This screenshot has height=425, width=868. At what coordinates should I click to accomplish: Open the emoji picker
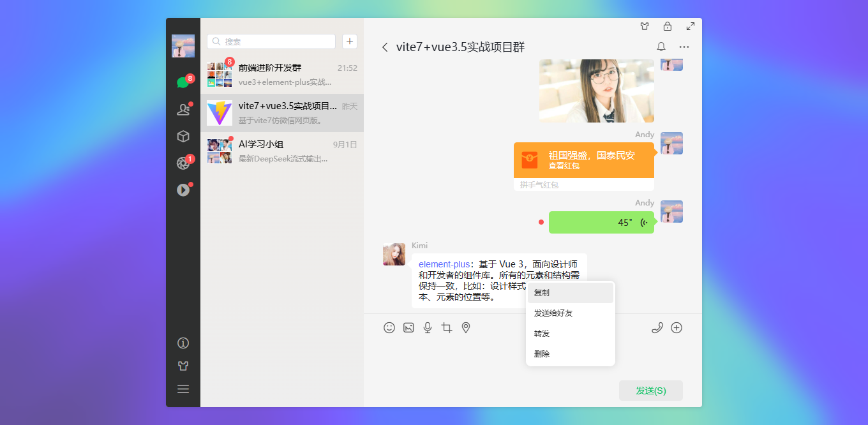tap(389, 327)
